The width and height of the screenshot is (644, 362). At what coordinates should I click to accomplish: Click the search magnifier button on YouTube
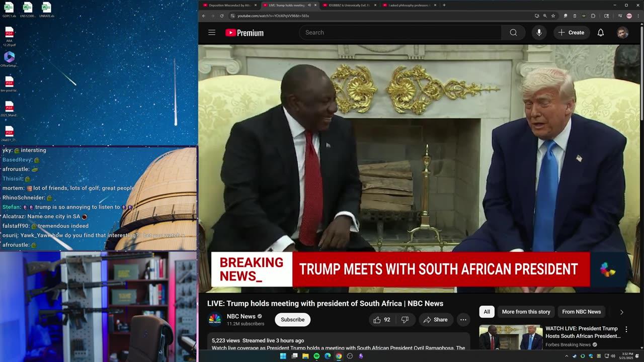pyautogui.click(x=513, y=33)
